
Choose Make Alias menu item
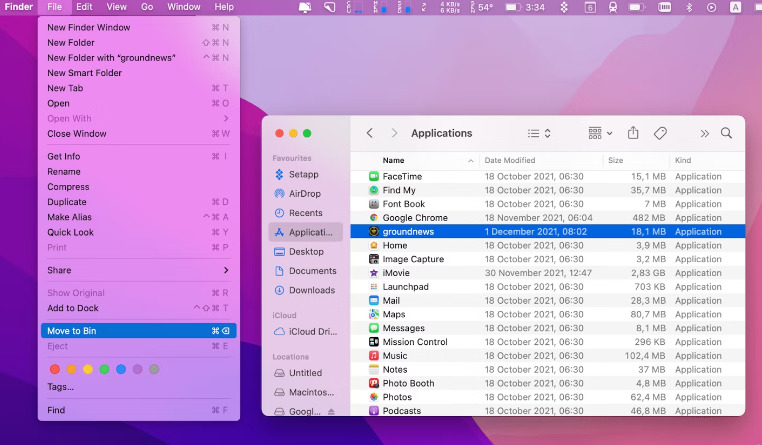point(139,217)
